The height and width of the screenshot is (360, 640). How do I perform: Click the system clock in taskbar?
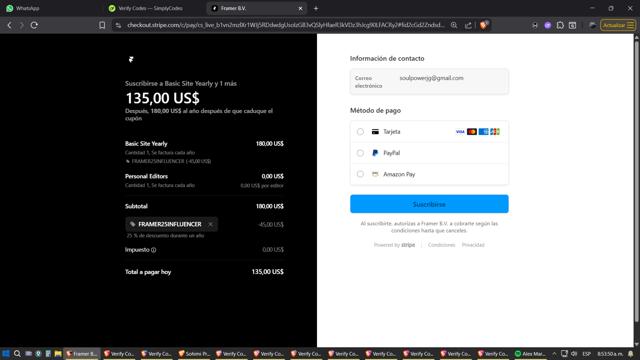click(610, 353)
